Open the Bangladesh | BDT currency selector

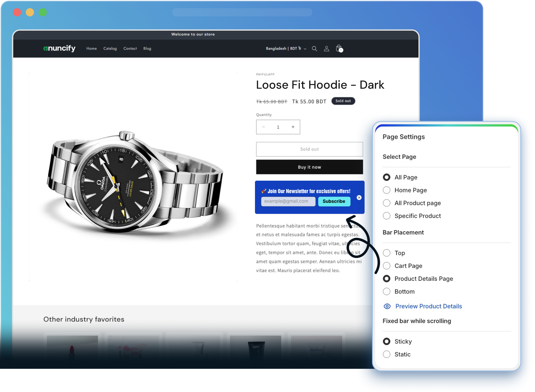[x=285, y=49]
